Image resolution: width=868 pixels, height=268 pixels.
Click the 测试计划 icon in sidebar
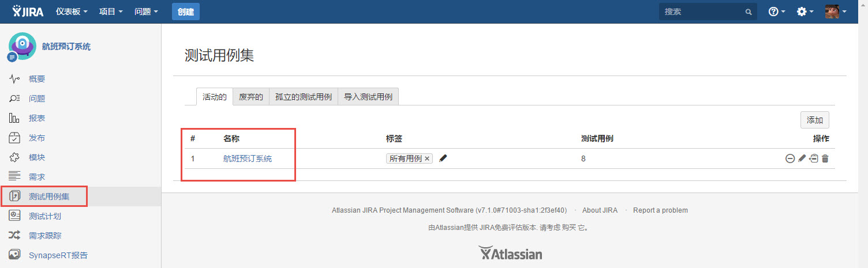[15, 216]
